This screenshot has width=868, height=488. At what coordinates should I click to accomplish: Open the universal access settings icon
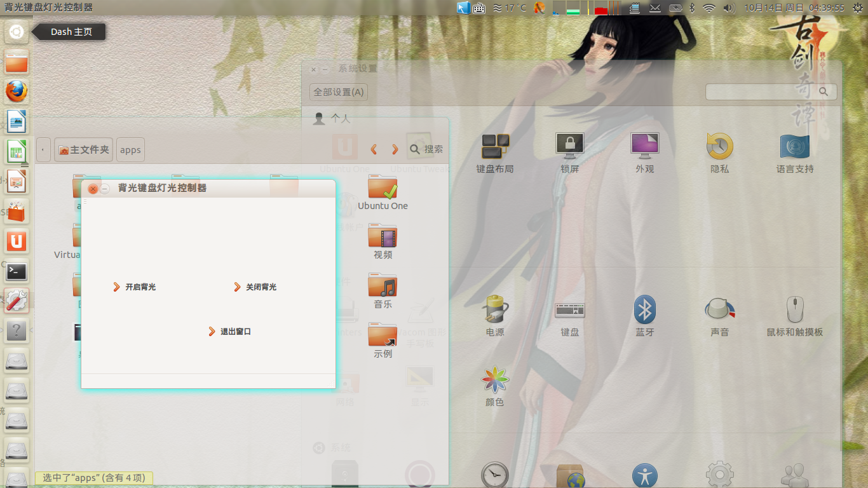(645, 475)
